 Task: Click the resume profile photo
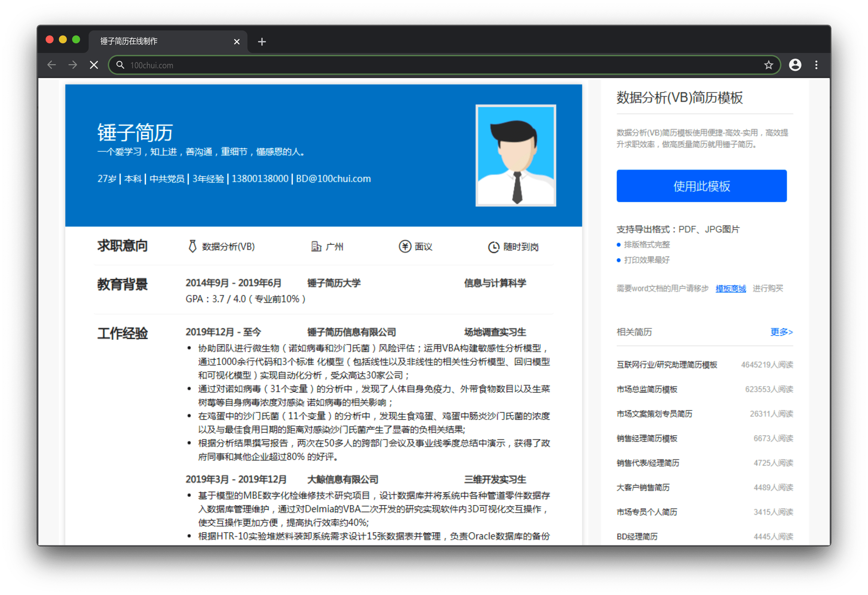(515, 155)
